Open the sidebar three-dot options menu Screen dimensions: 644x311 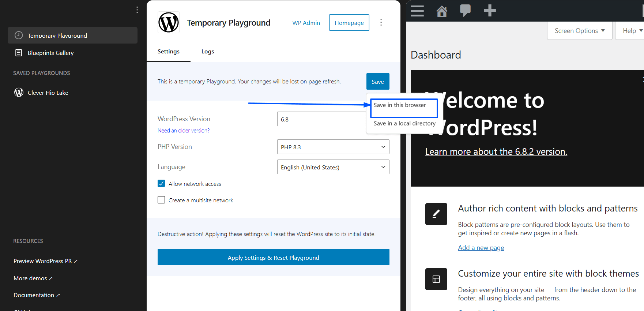point(137,10)
